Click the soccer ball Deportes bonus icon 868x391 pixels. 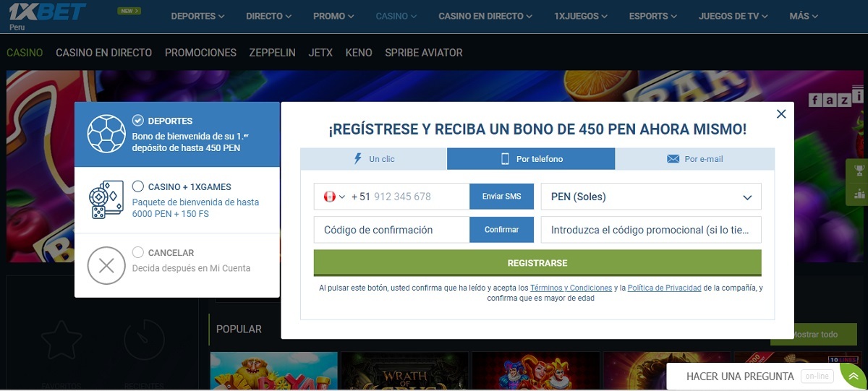(x=106, y=134)
